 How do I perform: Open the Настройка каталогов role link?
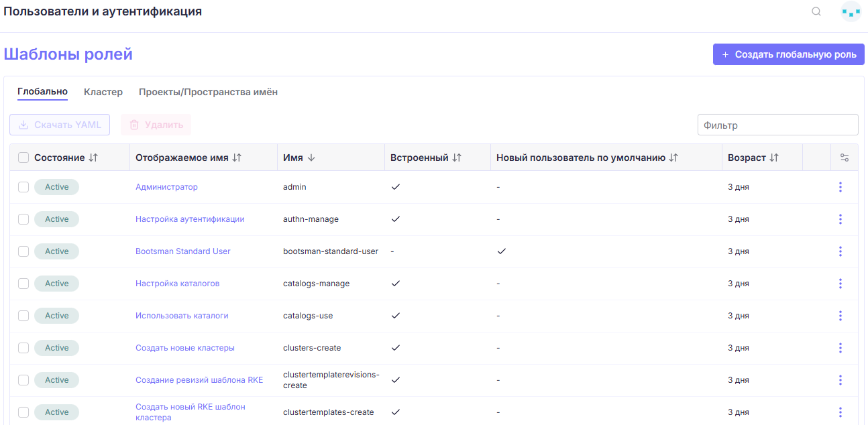[178, 284]
